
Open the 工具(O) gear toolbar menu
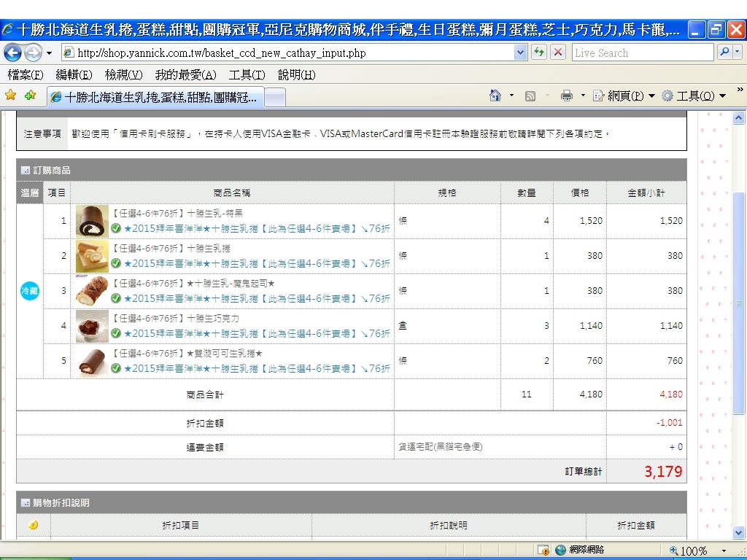[694, 96]
